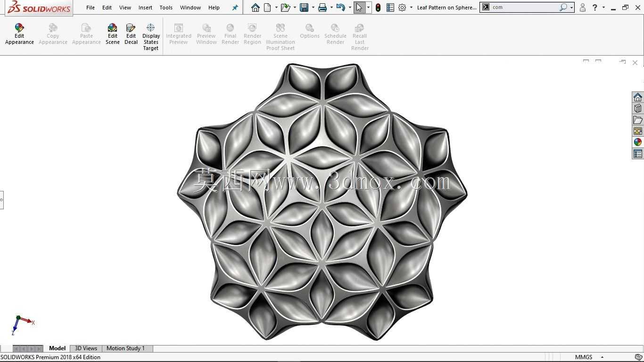644x362 pixels.
Task: Switch to the 3D Views tab
Action: pos(86,348)
